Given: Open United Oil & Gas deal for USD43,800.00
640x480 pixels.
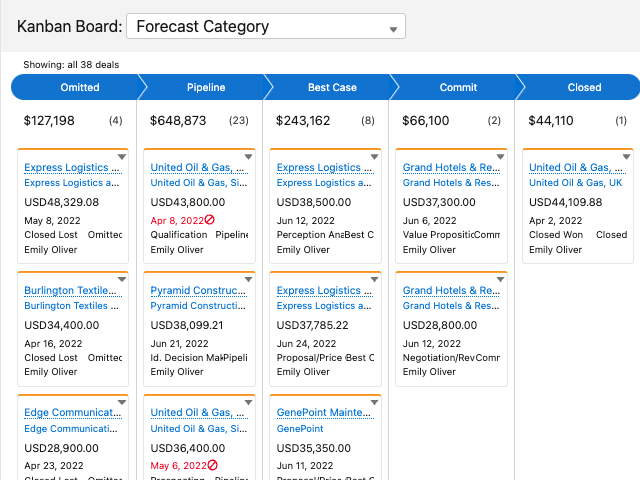Looking at the screenshot, I should [197, 167].
